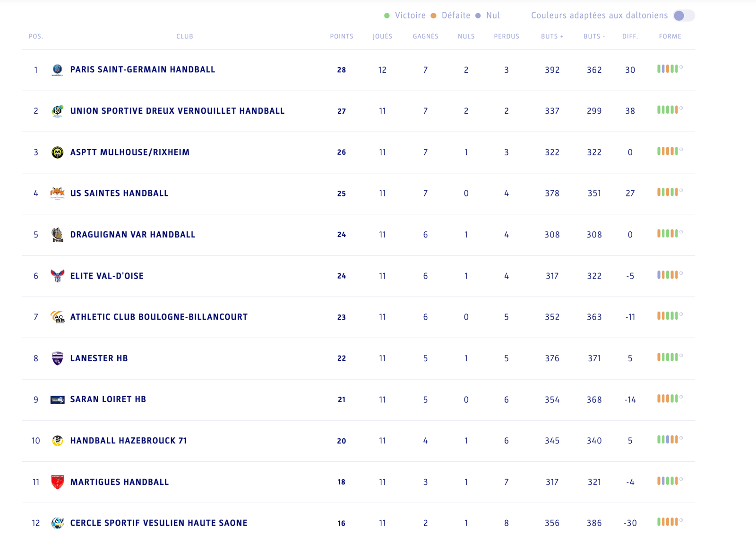756x542 pixels.
Task: Open Athletic Club Boulogne-Billancourt page
Action: point(159,317)
